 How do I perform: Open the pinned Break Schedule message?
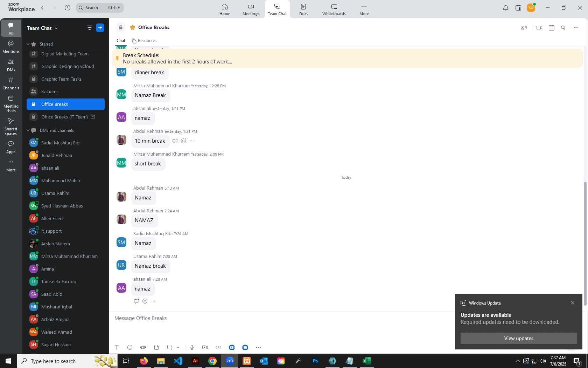347,59
